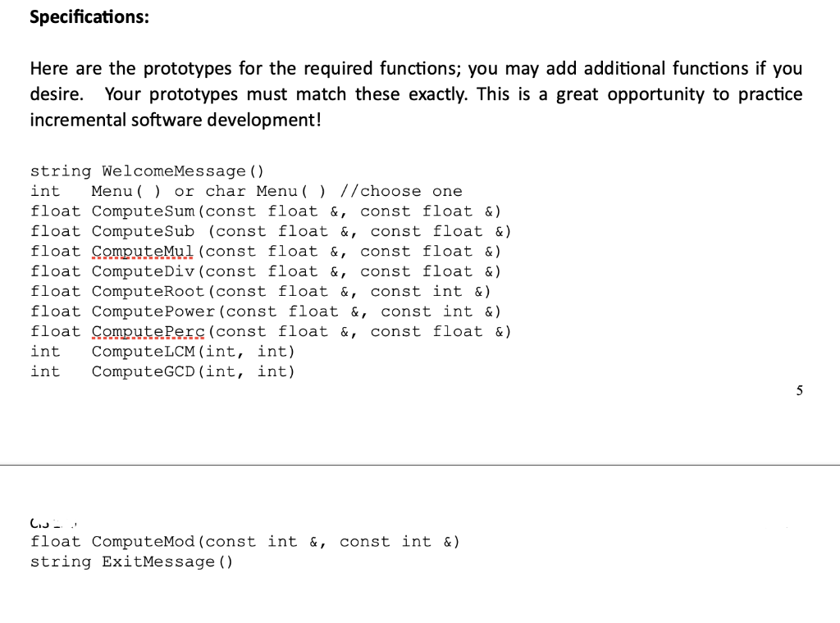The height and width of the screenshot is (623, 840).
Task: Click the red-underlined ComputePerc word
Action: [148, 331]
